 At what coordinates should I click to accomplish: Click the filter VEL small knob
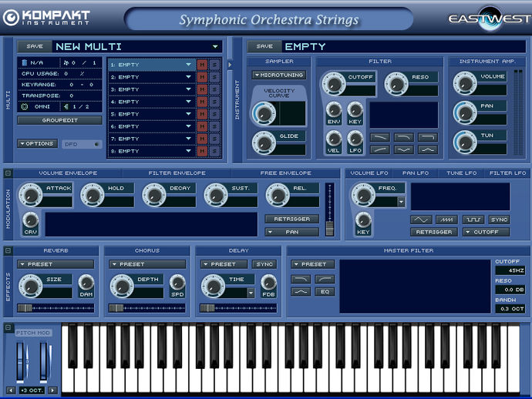[334, 139]
